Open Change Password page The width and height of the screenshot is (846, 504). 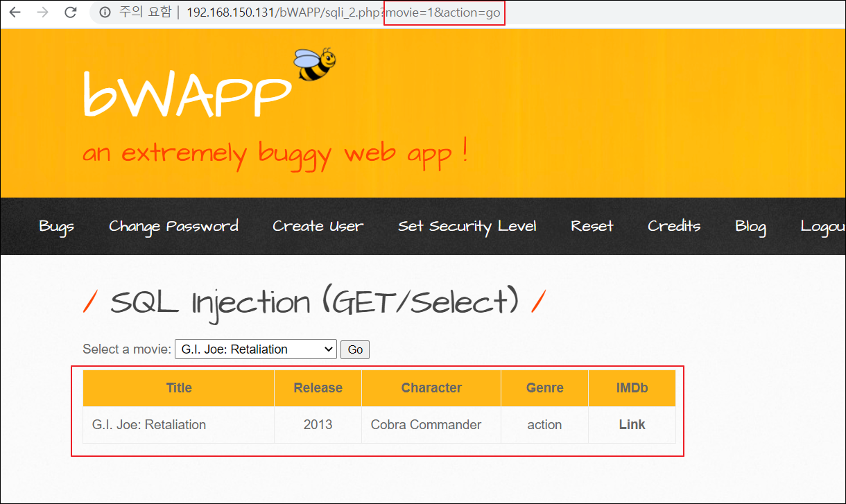pyautogui.click(x=173, y=226)
